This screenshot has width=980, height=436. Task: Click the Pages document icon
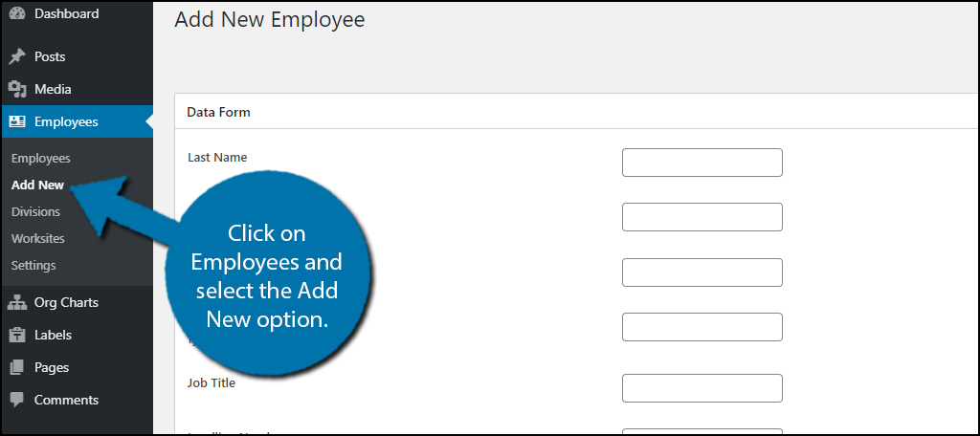click(x=16, y=367)
